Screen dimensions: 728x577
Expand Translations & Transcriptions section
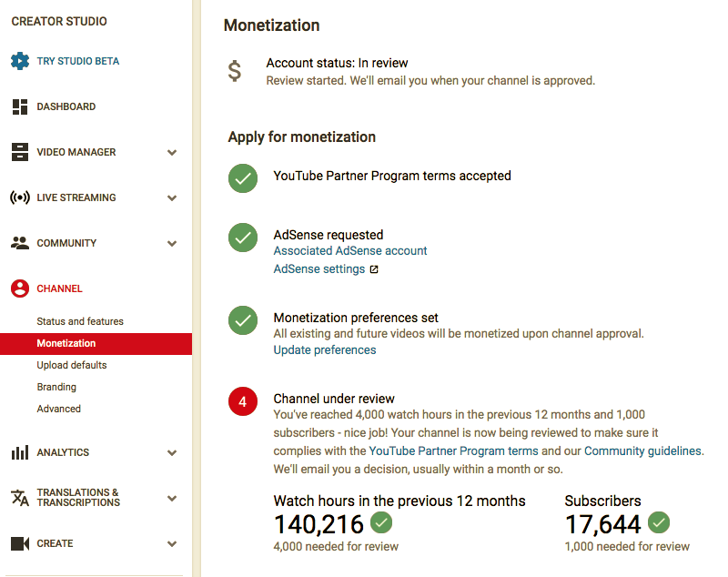tap(172, 498)
